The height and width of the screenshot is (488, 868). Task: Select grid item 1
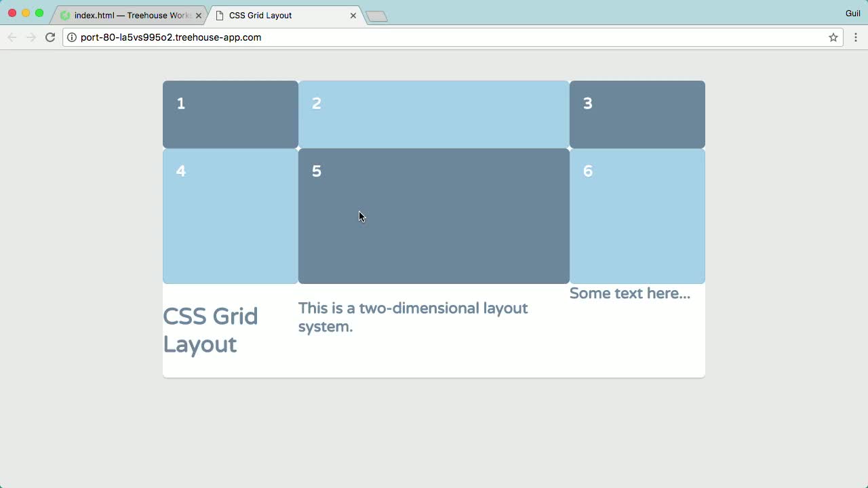[x=230, y=114]
